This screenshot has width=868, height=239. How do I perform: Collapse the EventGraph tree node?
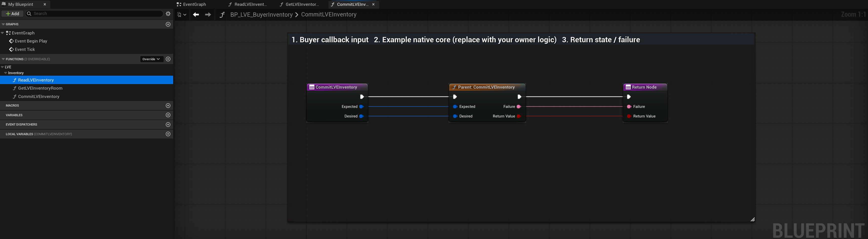tap(3, 33)
